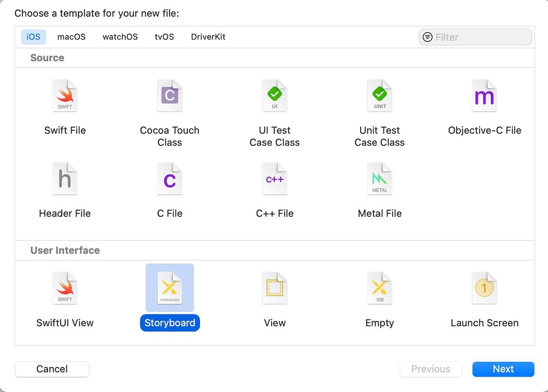Select the Unit Test Case Class icon
Viewport: 548px width, 392px height.
[x=379, y=95]
